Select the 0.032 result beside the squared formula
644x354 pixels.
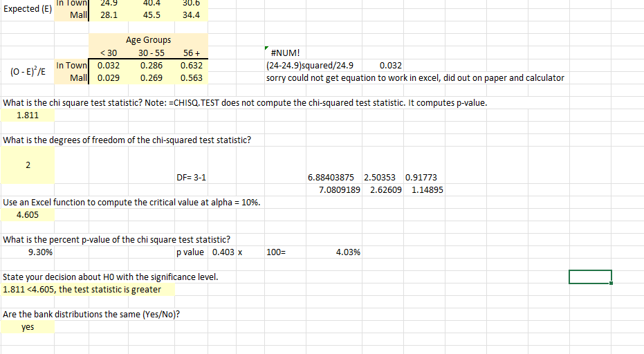pos(391,65)
